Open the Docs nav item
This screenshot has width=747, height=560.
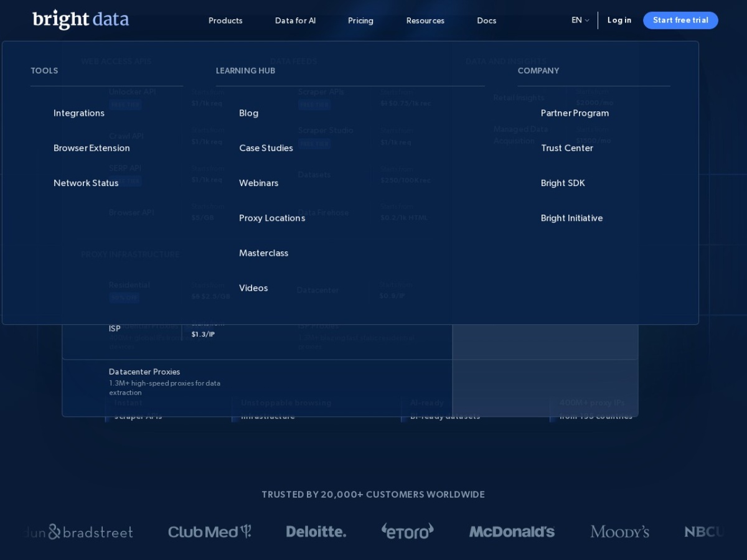click(x=487, y=21)
